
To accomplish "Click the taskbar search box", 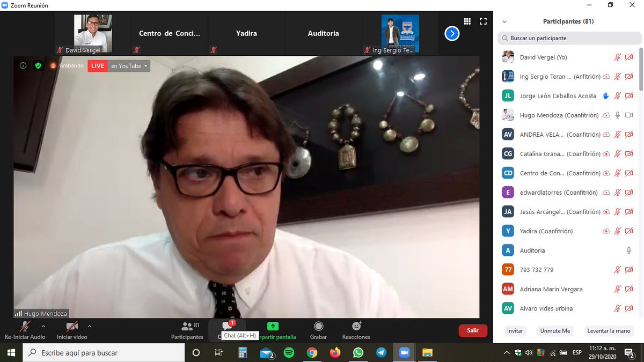I will coord(104,352).
